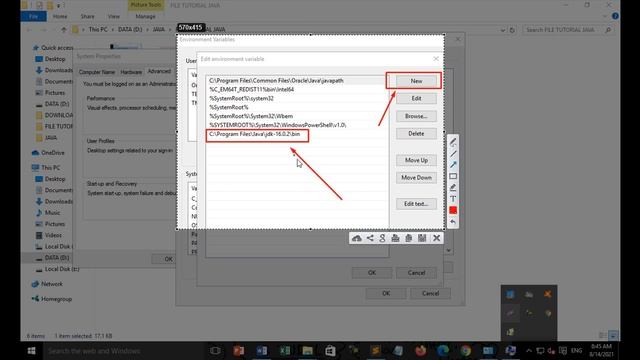Go up one folder level arrow
Image resolution: width=640 pixels, height=360 pixels.
point(64,29)
